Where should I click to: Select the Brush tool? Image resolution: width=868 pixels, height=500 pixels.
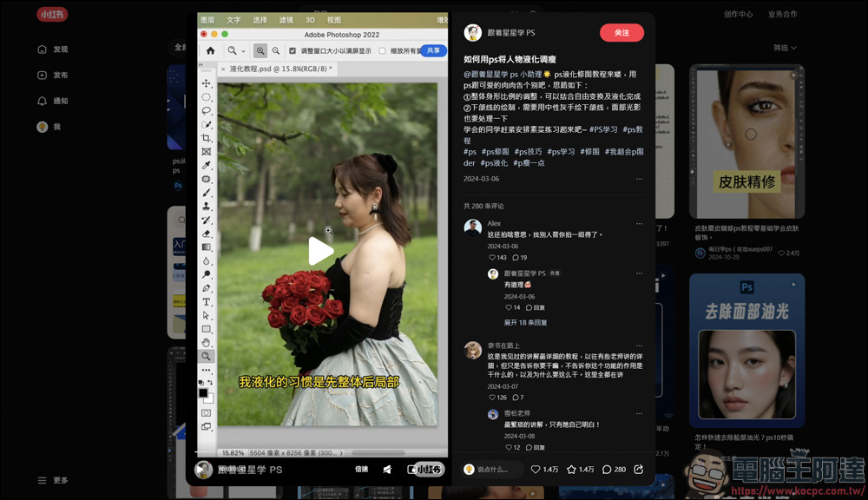207,193
